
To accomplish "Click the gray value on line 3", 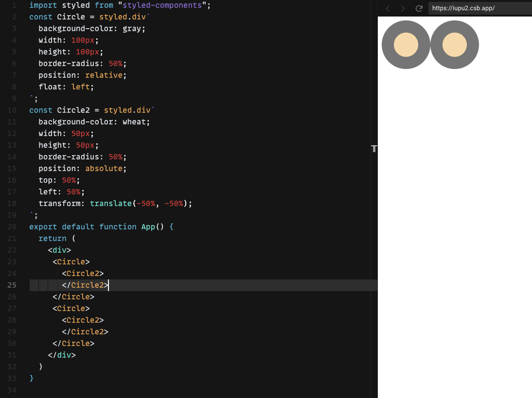I will click(x=134, y=28).
